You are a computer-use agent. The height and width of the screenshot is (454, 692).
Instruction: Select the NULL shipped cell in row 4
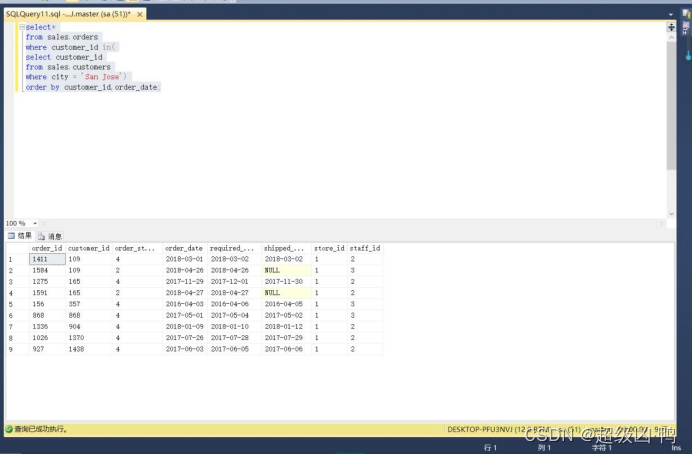(x=286, y=293)
